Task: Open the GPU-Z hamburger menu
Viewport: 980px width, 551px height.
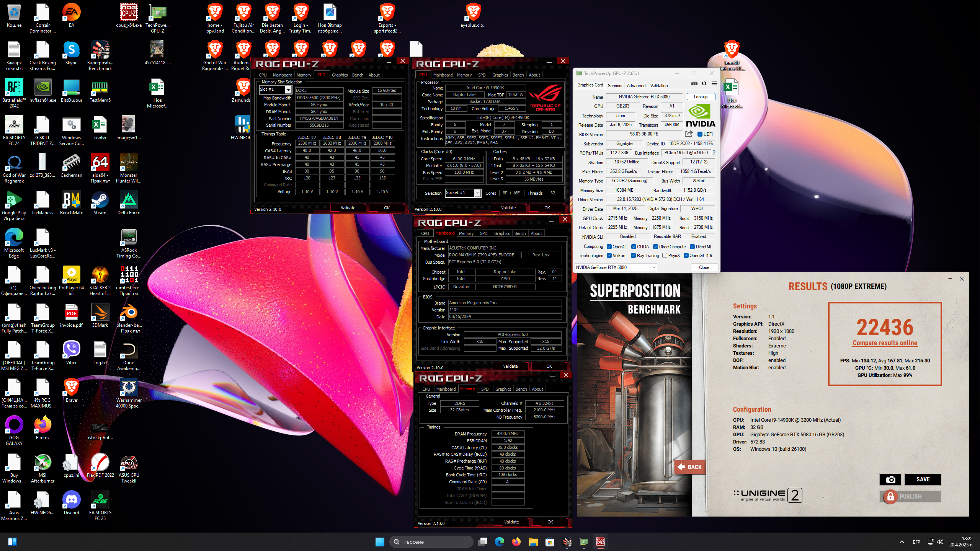Action: pos(714,84)
